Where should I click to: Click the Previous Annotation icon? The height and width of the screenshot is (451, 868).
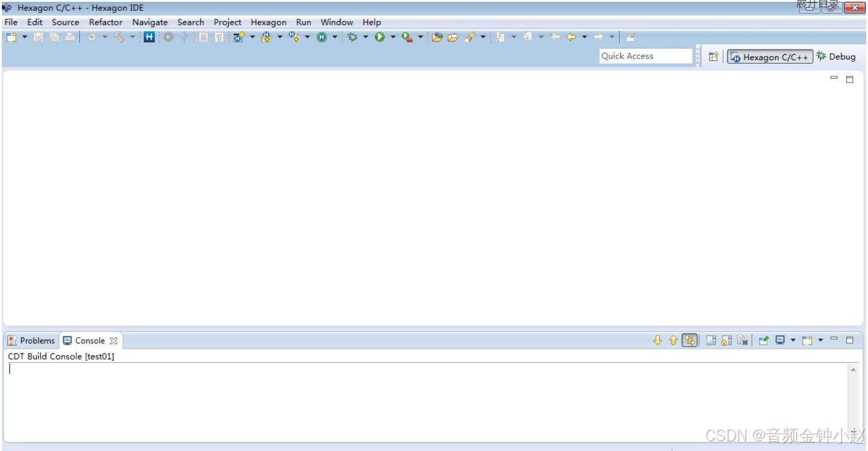pos(527,37)
